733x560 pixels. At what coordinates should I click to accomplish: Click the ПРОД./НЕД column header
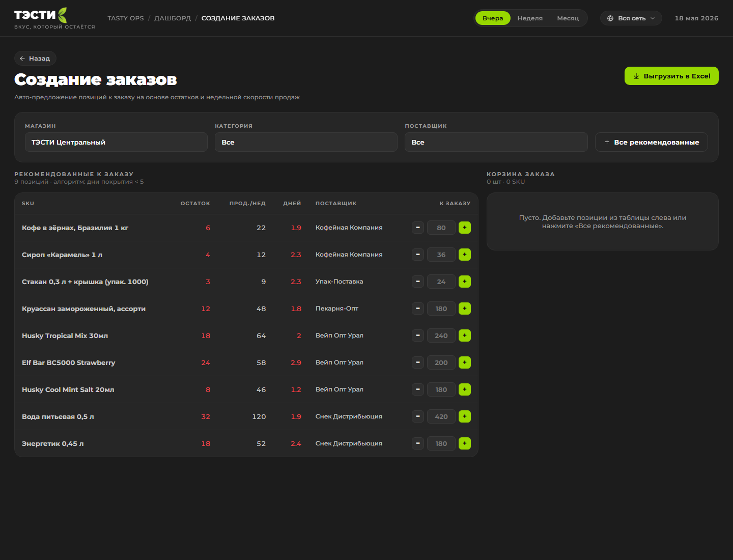click(x=247, y=204)
